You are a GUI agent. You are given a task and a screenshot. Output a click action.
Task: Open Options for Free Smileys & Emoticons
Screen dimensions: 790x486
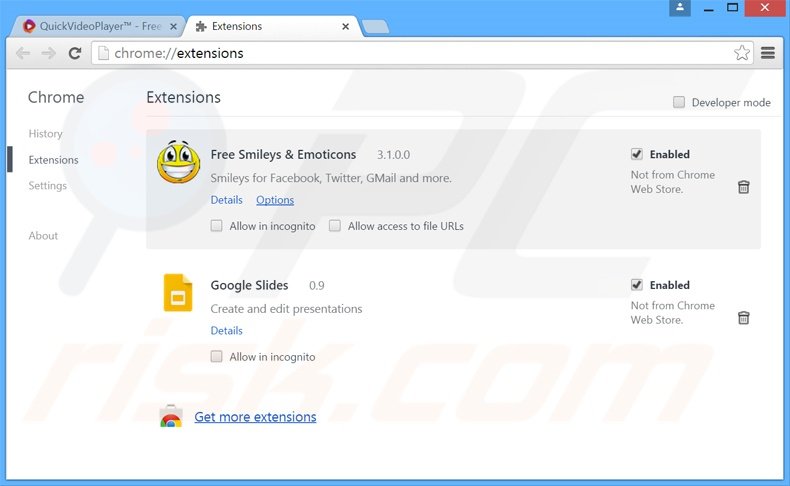pyautogui.click(x=275, y=200)
